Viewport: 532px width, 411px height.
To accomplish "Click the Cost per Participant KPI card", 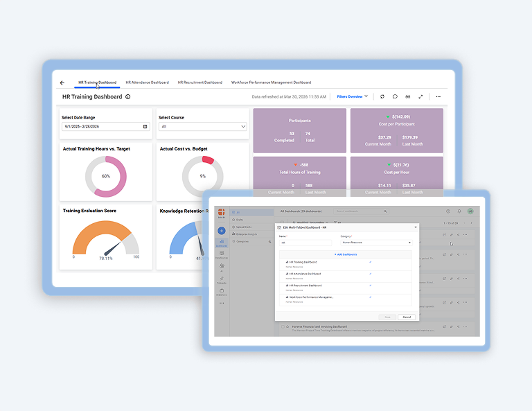I will click(397, 131).
